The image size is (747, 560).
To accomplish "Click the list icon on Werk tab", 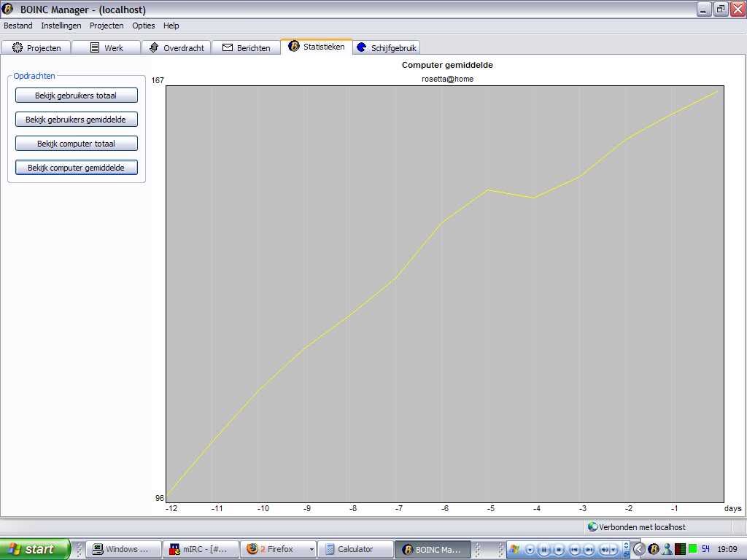I will [94, 47].
